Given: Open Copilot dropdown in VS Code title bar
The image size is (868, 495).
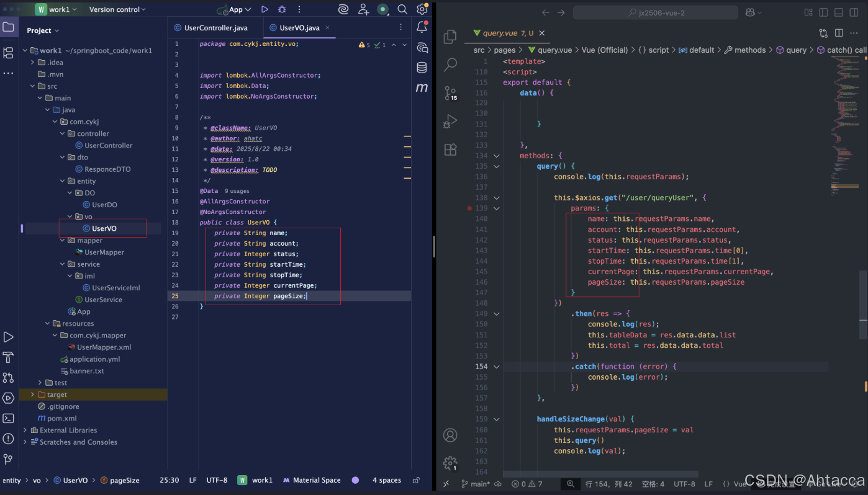Looking at the screenshot, I should coord(753,12).
